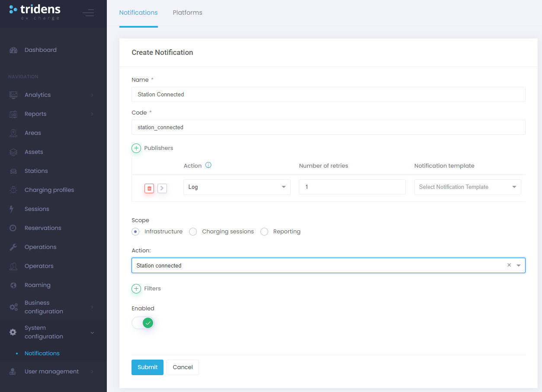542x392 pixels.
Task: Expand the publisher row with arrow button
Action: [x=162, y=188]
